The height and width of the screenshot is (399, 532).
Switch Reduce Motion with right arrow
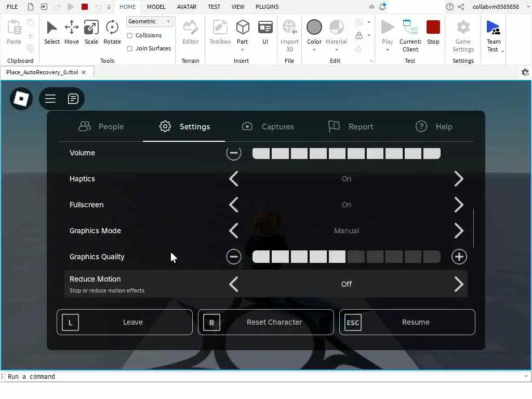pos(459,284)
